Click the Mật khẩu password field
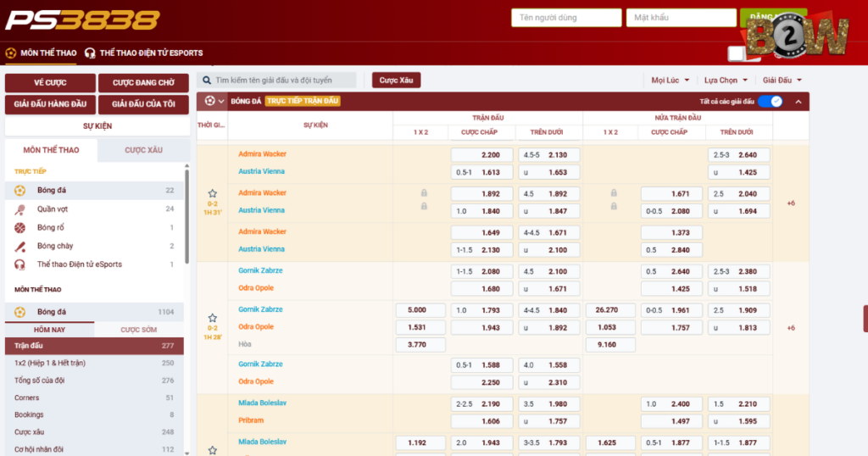Screen dimensions: 868x456 pyautogui.click(x=682, y=18)
